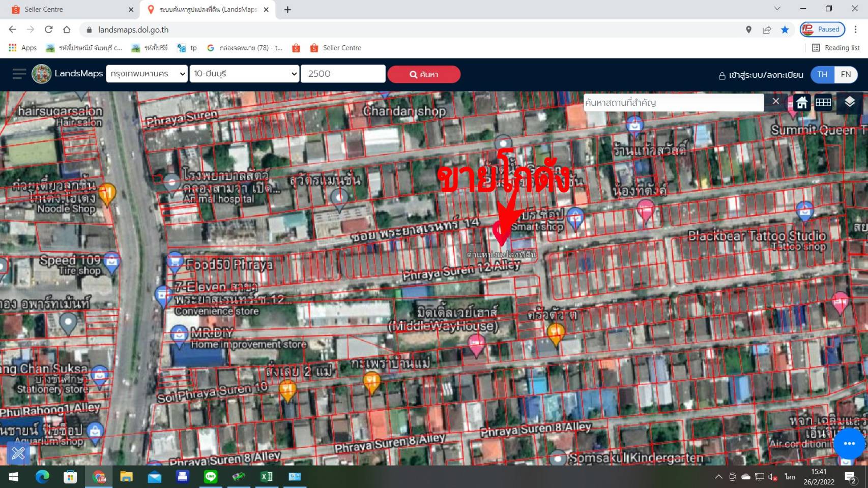Launch Microsoft Edge from taskbar

(42, 477)
